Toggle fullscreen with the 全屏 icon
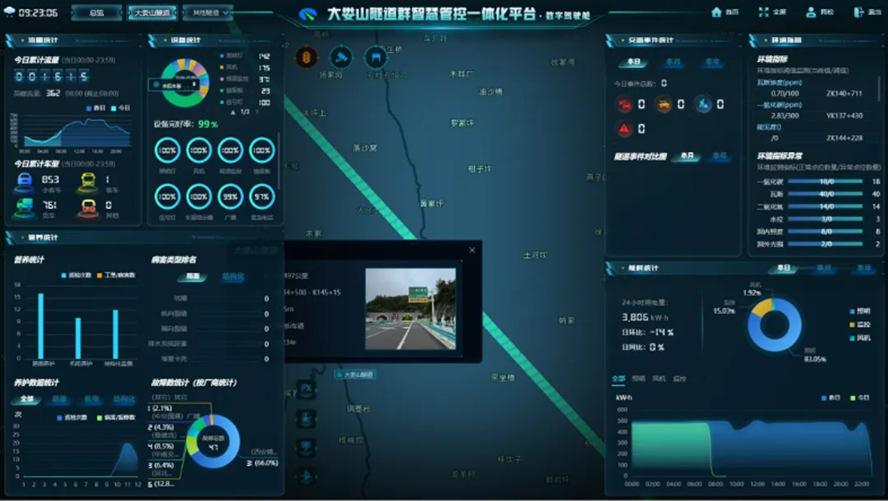 (763, 12)
